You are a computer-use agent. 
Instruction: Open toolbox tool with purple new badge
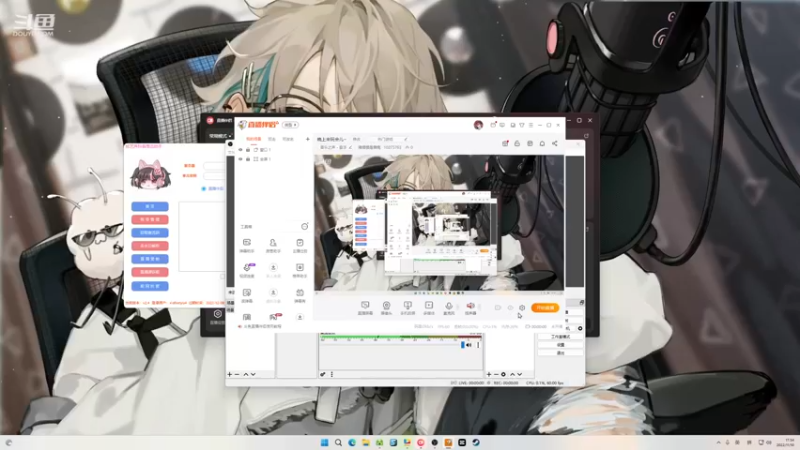click(x=247, y=270)
